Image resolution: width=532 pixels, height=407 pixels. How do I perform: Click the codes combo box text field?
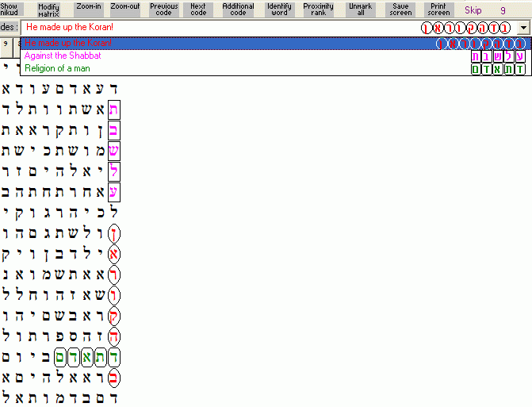tap(214, 28)
